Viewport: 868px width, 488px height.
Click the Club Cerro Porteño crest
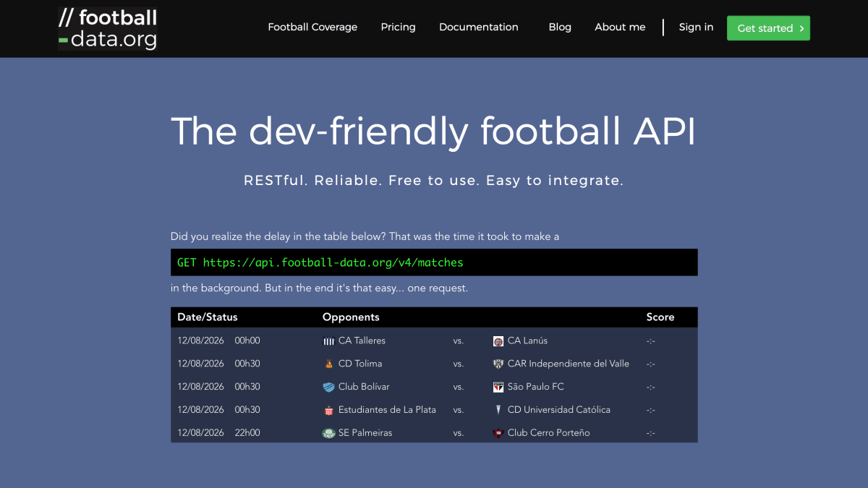[x=498, y=433]
